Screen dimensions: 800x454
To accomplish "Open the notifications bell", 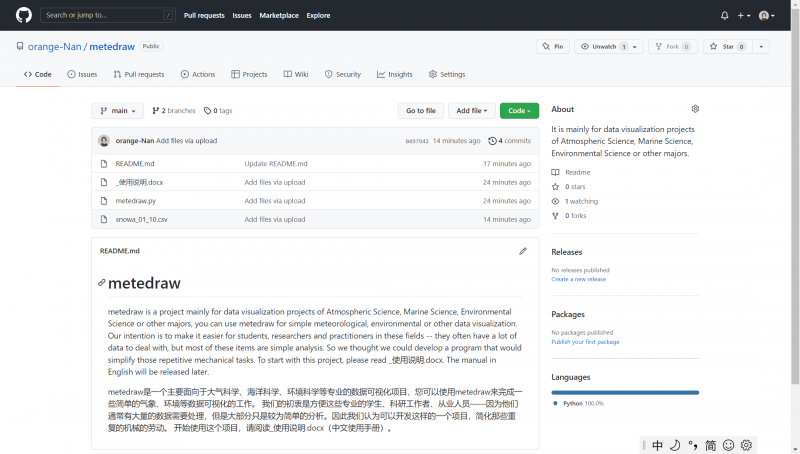I will pos(725,15).
